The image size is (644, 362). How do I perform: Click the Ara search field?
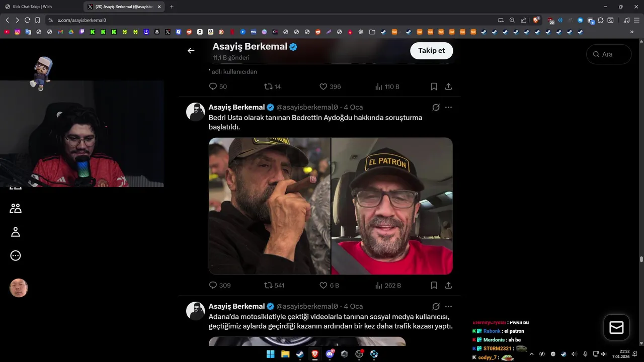[x=609, y=54]
